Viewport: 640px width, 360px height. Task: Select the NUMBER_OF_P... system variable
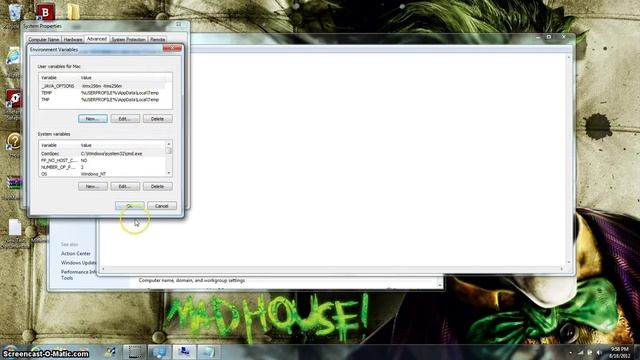(x=102, y=167)
